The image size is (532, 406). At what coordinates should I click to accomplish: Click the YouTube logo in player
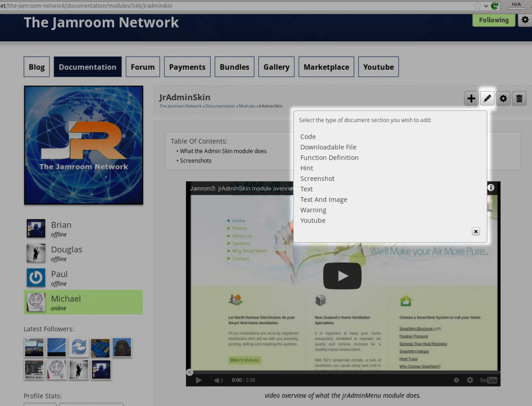488,380
